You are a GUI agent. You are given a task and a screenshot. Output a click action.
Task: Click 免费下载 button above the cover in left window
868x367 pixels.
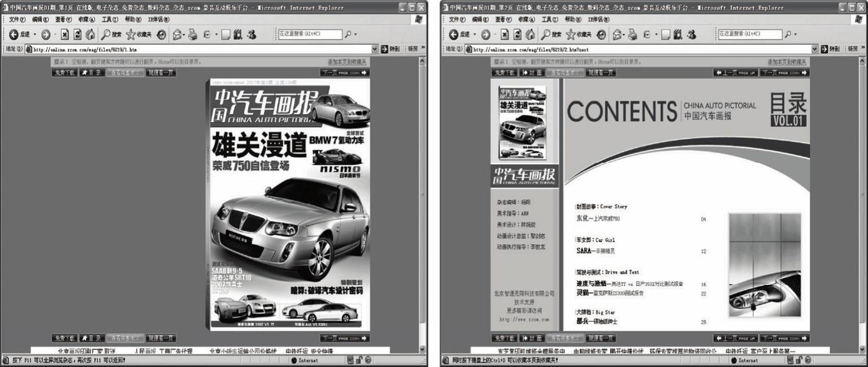pos(64,72)
